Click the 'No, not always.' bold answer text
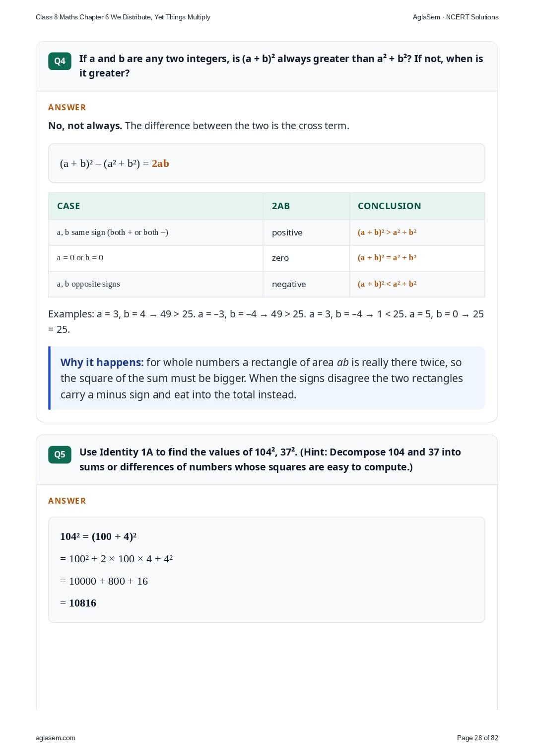The image size is (534, 756). click(x=85, y=126)
